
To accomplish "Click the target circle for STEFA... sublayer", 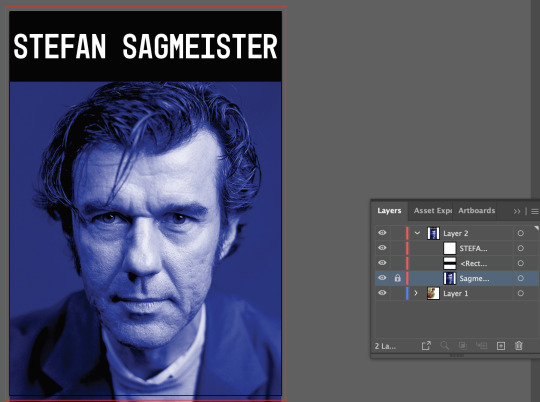I will pos(521,248).
